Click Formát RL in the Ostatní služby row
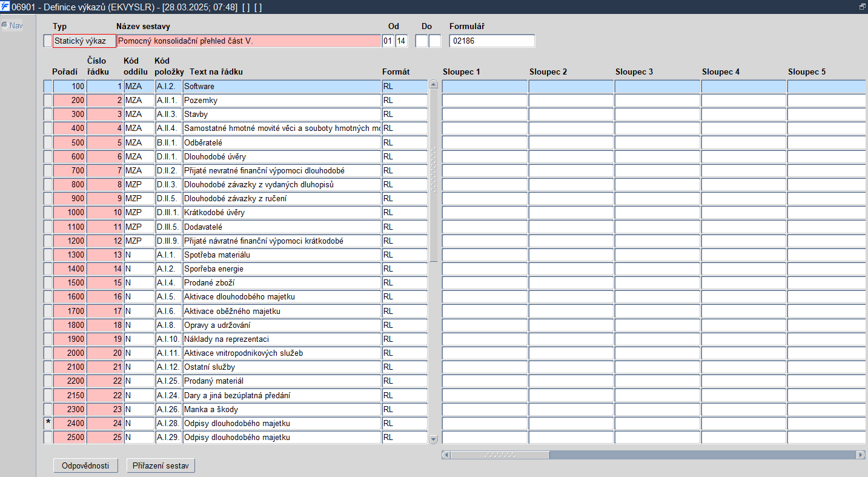Viewport: 868px width, 477px height. coord(405,367)
